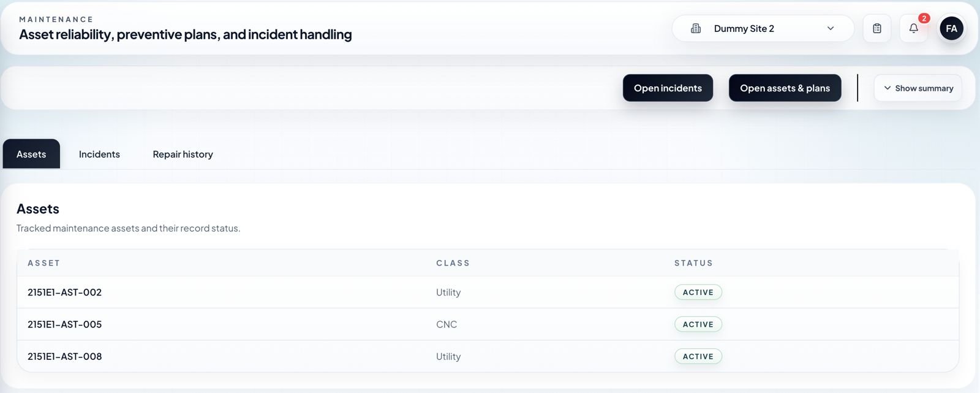The image size is (980, 393).
Task: Open asset 2151E1-AST-005 row
Action: coord(488,324)
